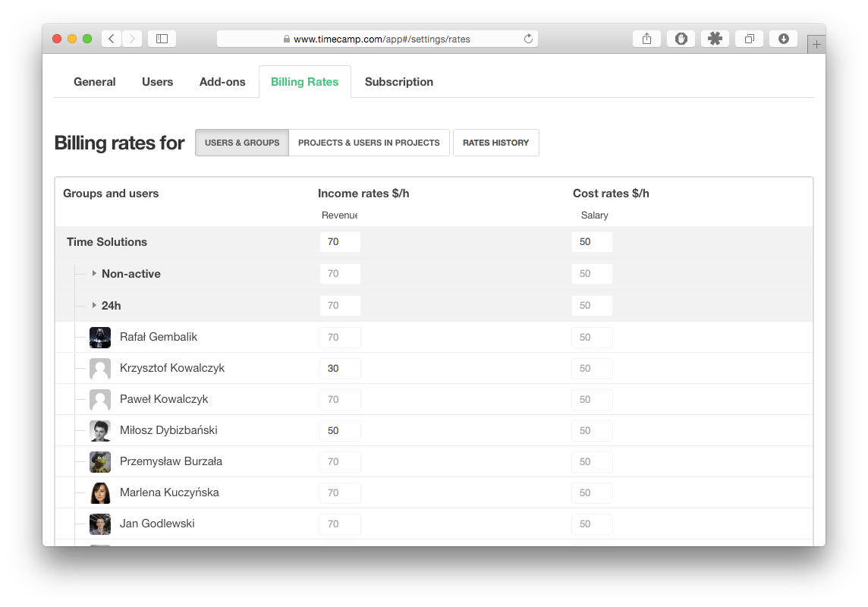Switch to the Users tab
Screen dimensions: 868x607
(x=157, y=82)
